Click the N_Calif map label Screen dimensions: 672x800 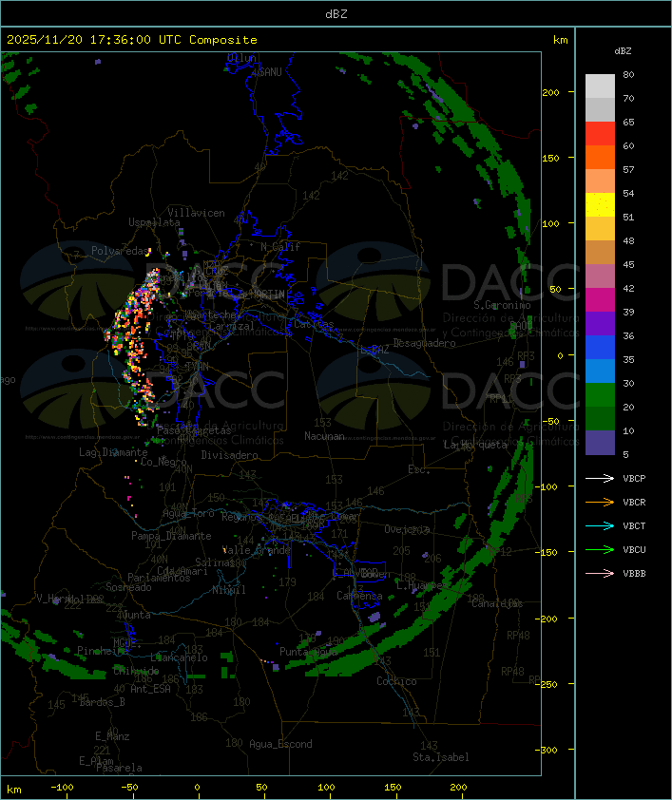point(280,247)
